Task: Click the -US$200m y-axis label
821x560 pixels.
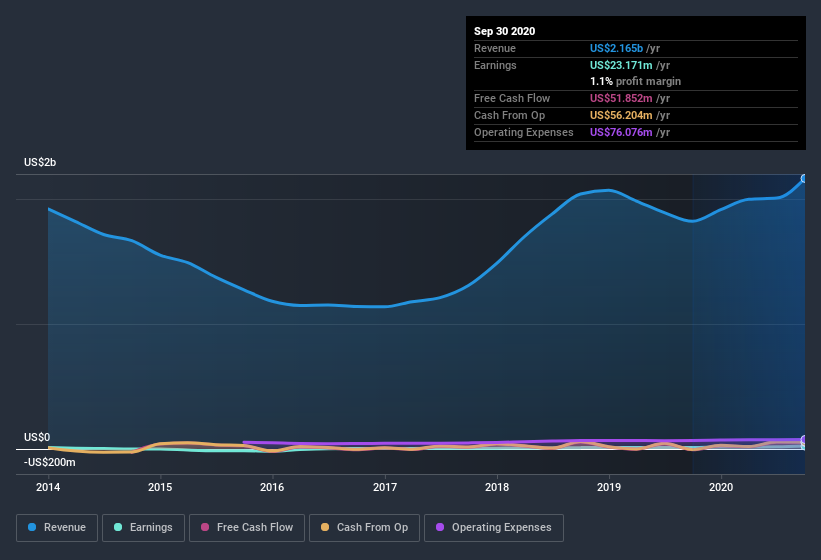Action: (50, 462)
